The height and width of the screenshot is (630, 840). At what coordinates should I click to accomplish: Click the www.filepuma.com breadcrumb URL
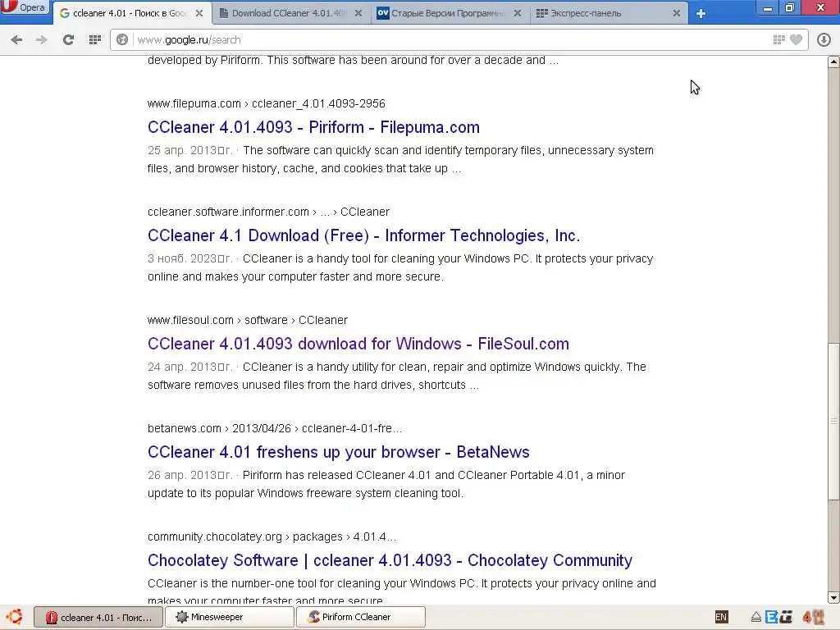[x=267, y=103]
